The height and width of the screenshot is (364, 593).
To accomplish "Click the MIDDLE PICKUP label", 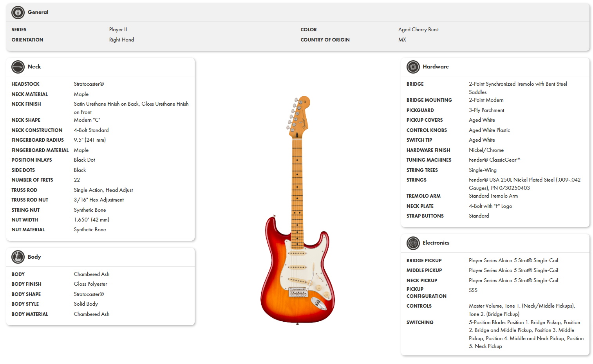I will pos(424,270).
